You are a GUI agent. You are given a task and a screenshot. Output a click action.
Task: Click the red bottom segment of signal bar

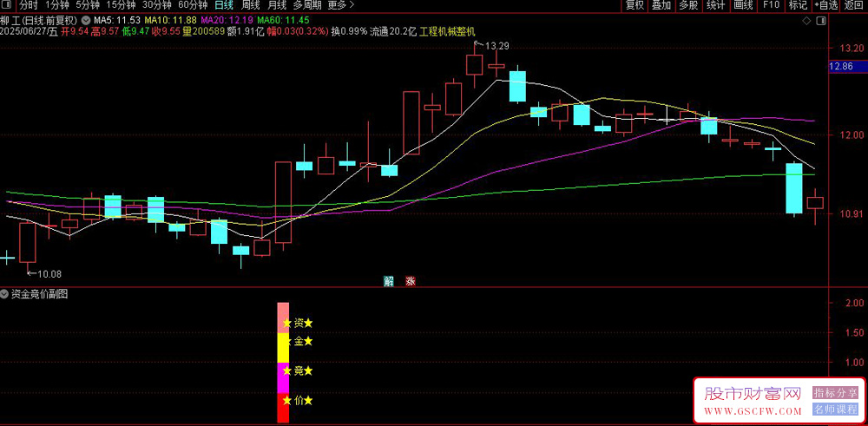click(x=283, y=408)
